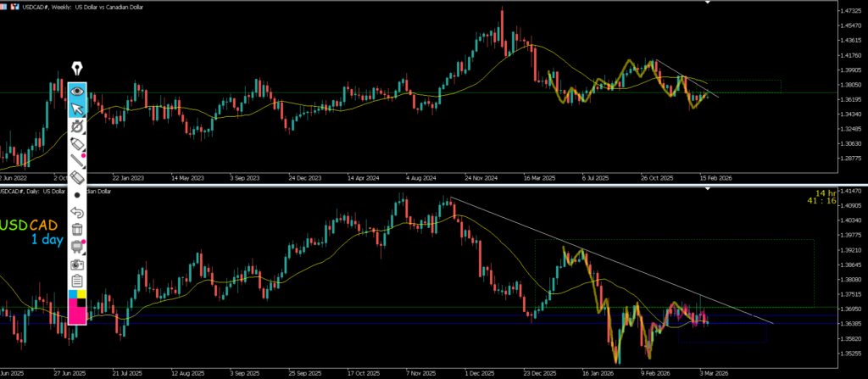This screenshot has width=868, height=379.
Task: Undo the last drawing stroke
Action: (77, 211)
